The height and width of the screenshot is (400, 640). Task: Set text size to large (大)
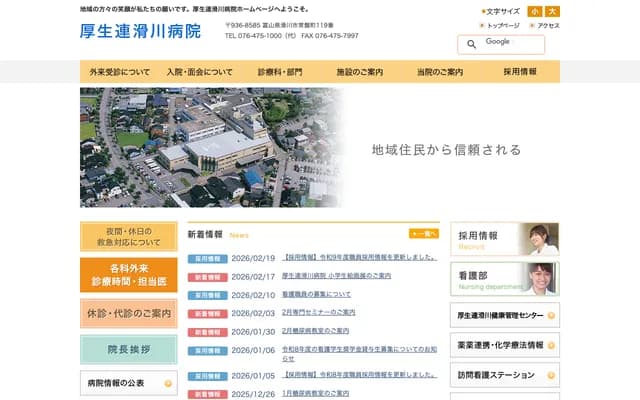pyautogui.click(x=552, y=11)
